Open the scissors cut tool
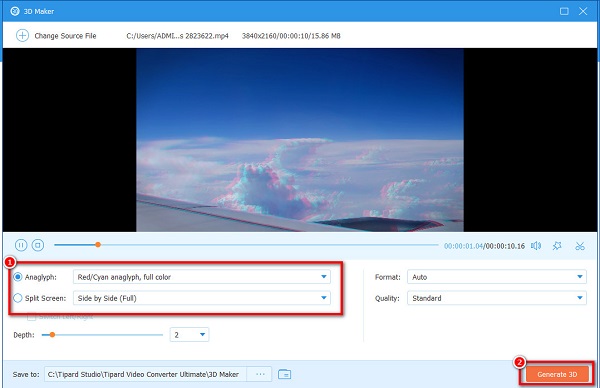The image size is (600, 388). coord(580,246)
